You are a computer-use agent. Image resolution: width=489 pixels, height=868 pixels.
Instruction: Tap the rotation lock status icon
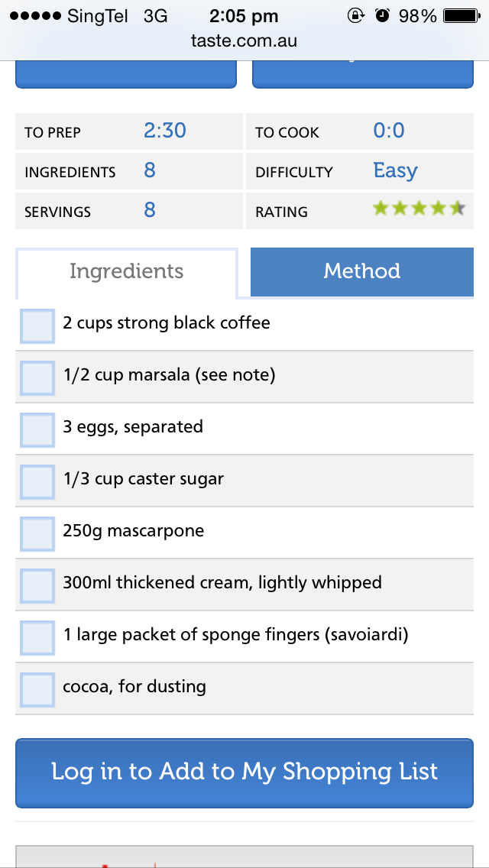pos(355,15)
